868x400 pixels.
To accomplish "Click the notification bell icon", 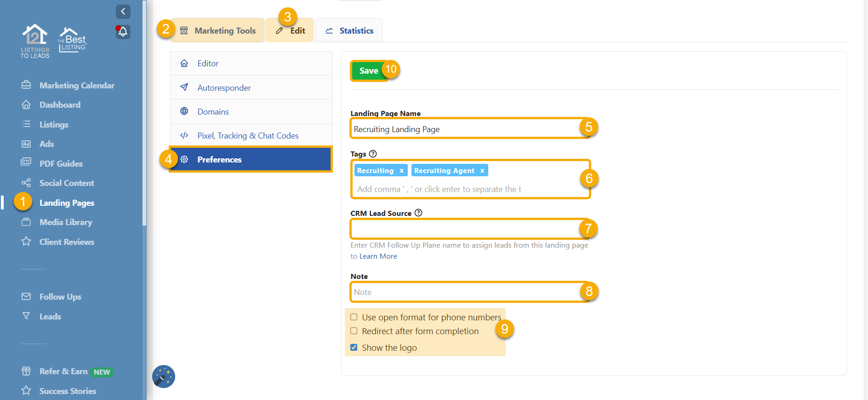I will 123,32.
